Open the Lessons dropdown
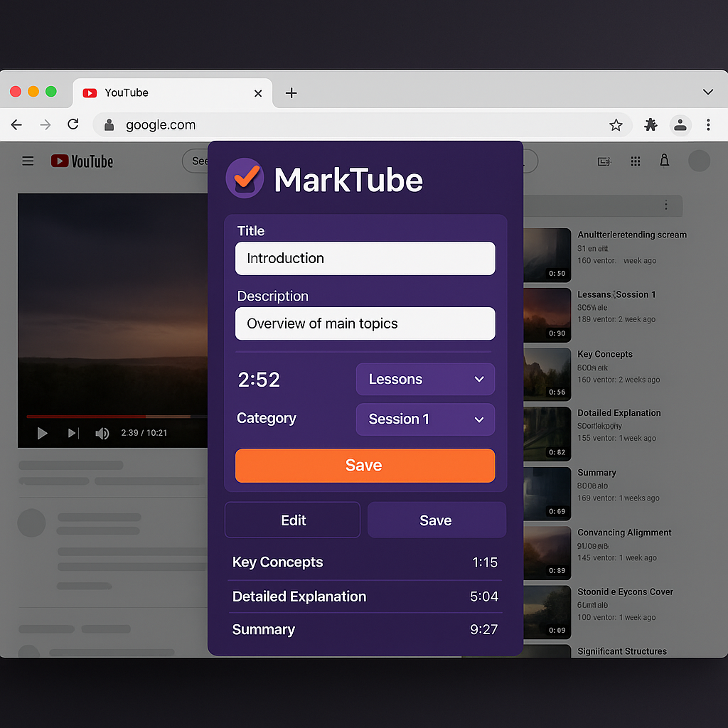728x728 pixels. (x=425, y=380)
